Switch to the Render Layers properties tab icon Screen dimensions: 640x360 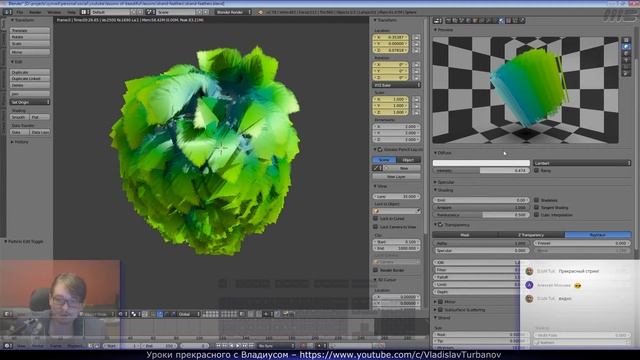(455, 20)
